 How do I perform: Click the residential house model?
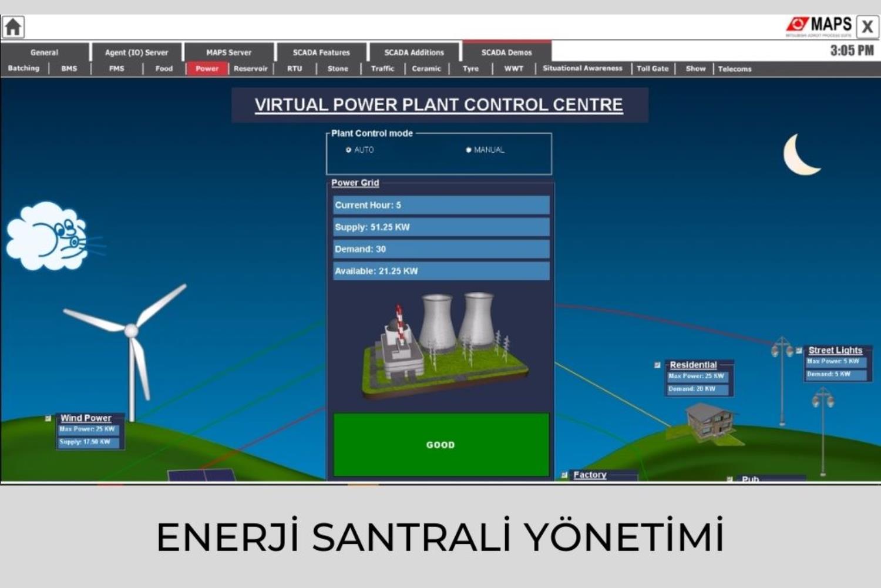pos(707,424)
